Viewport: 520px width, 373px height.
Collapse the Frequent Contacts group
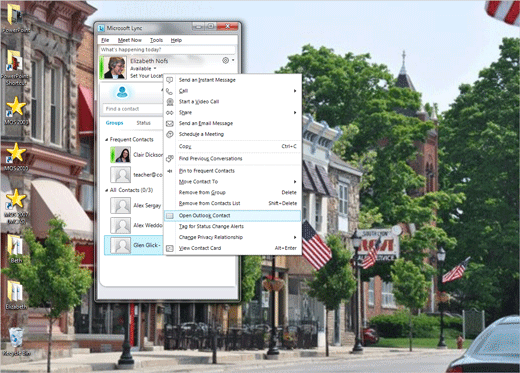click(107, 140)
